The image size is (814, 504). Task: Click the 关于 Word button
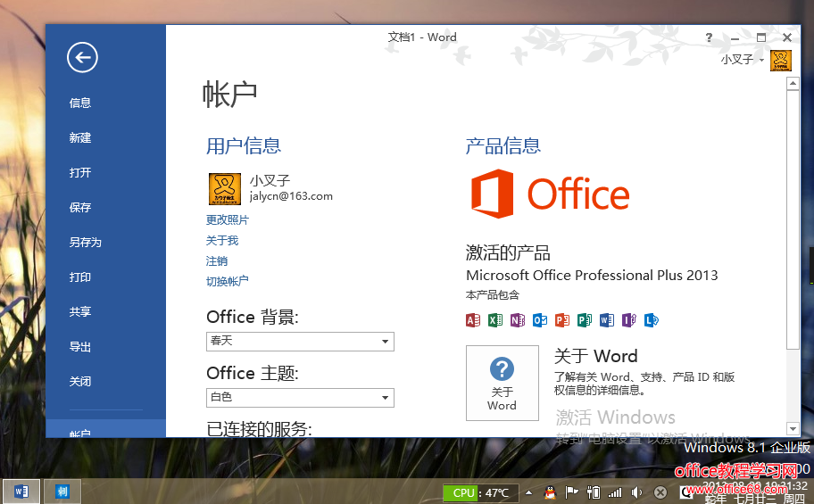(502, 383)
